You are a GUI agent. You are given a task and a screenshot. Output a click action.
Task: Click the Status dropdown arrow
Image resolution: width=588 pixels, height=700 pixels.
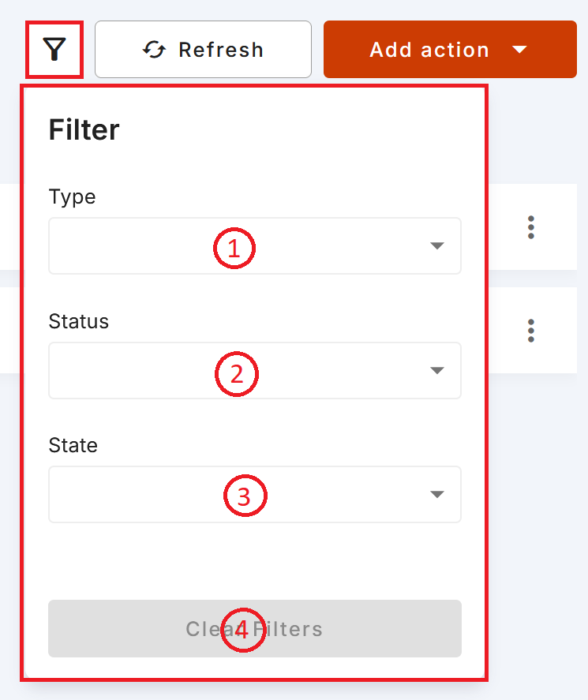pyautogui.click(x=437, y=370)
